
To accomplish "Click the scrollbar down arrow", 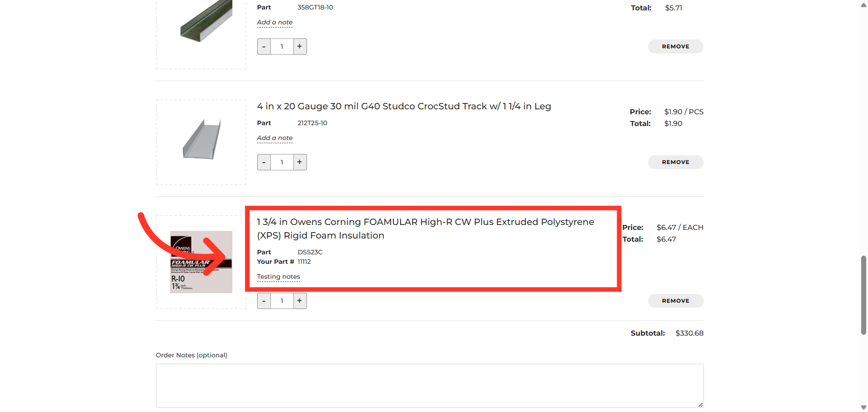I will click(x=863, y=407).
